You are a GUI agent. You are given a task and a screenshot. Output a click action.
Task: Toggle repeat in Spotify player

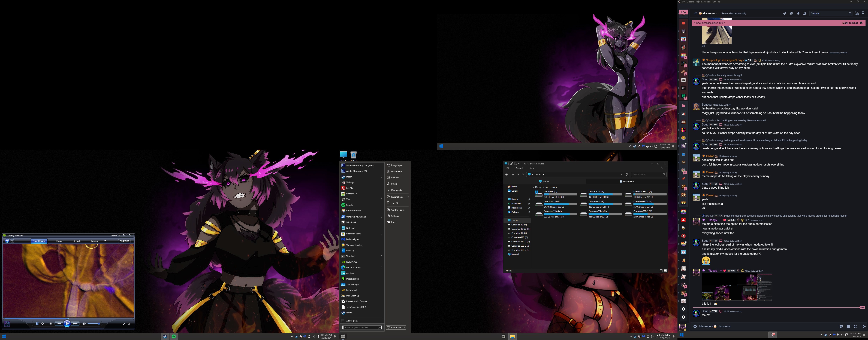pos(43,323)
